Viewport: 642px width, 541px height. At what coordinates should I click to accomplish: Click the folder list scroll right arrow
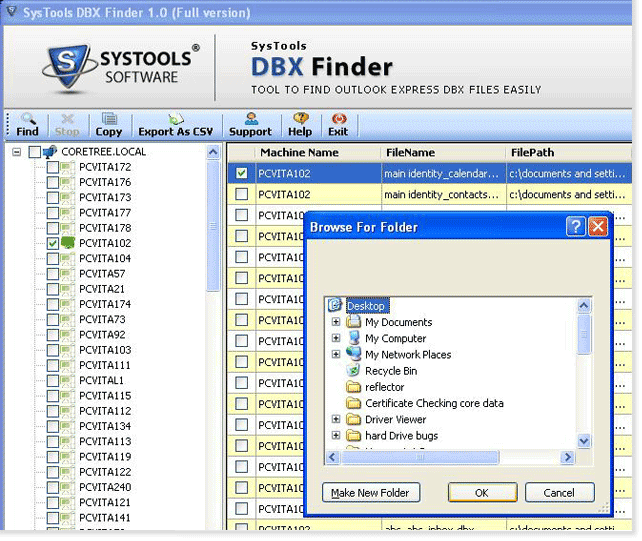point(567,457)
